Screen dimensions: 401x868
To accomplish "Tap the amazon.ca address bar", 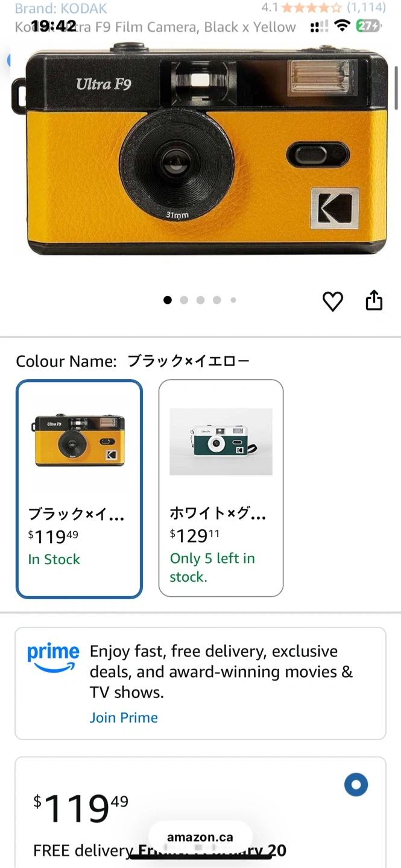I will (200, 837).
